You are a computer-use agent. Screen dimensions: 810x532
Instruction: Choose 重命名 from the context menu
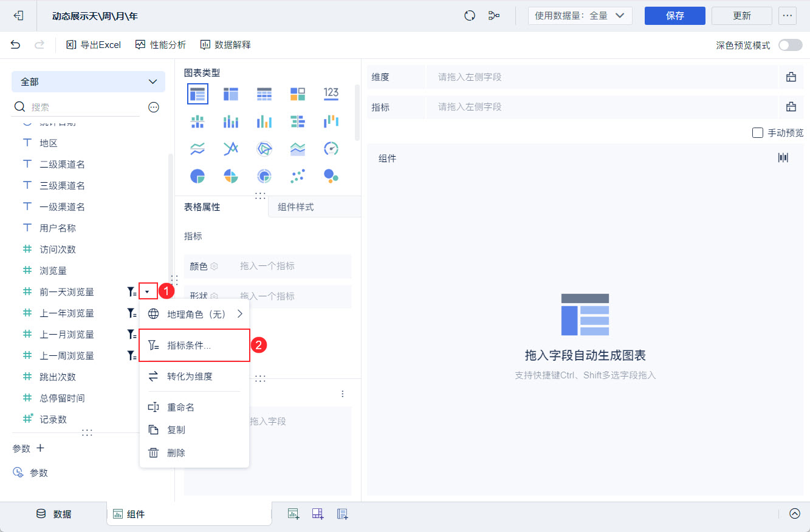194,408
